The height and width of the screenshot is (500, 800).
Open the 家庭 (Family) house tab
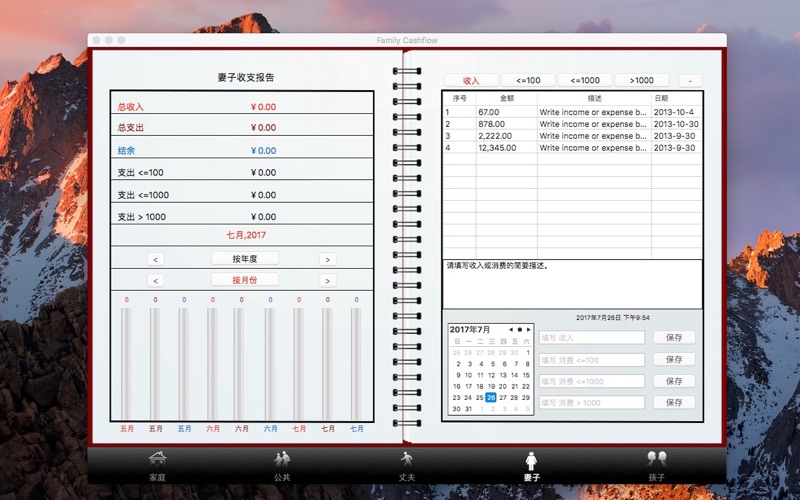157,464
